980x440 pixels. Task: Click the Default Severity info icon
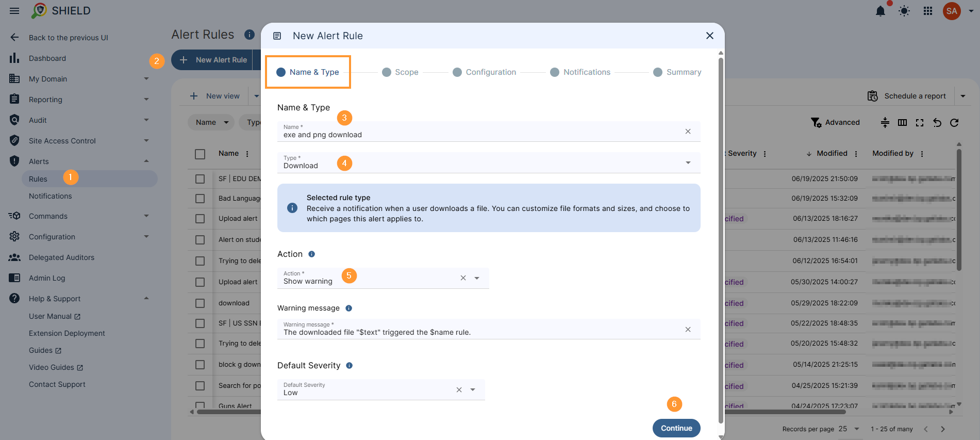point(349,366)
